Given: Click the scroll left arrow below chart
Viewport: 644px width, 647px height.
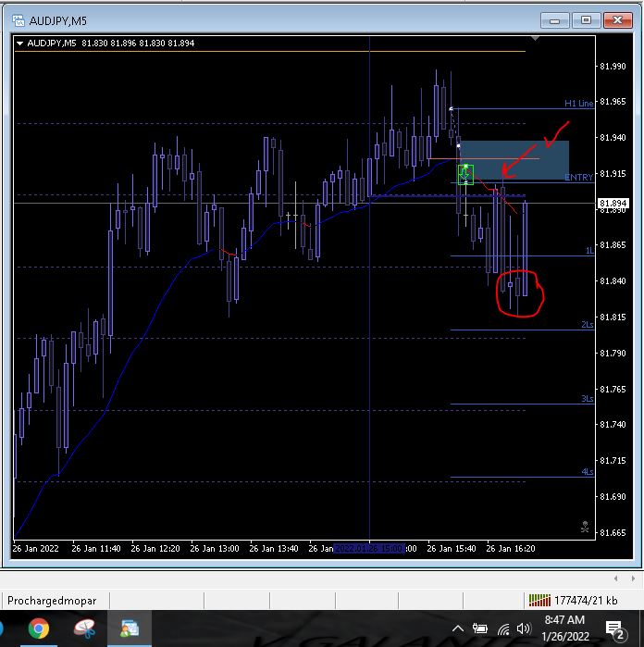Looking at the screenshot, I should 616,579.
